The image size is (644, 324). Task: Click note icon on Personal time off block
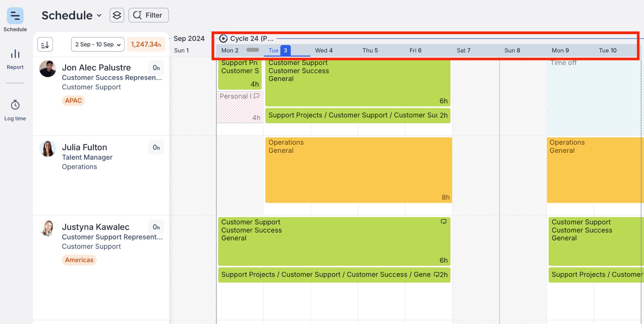pos(256,96)
